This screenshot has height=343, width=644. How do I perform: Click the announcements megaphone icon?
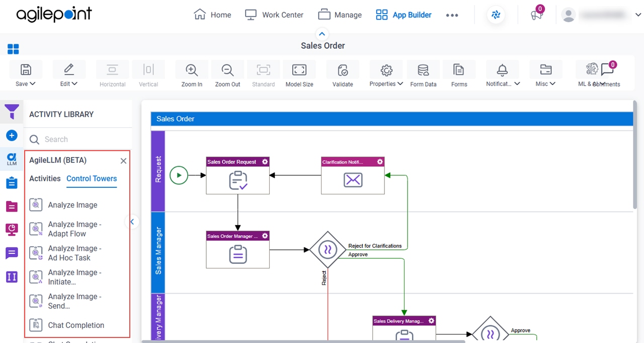pos(537,15)
